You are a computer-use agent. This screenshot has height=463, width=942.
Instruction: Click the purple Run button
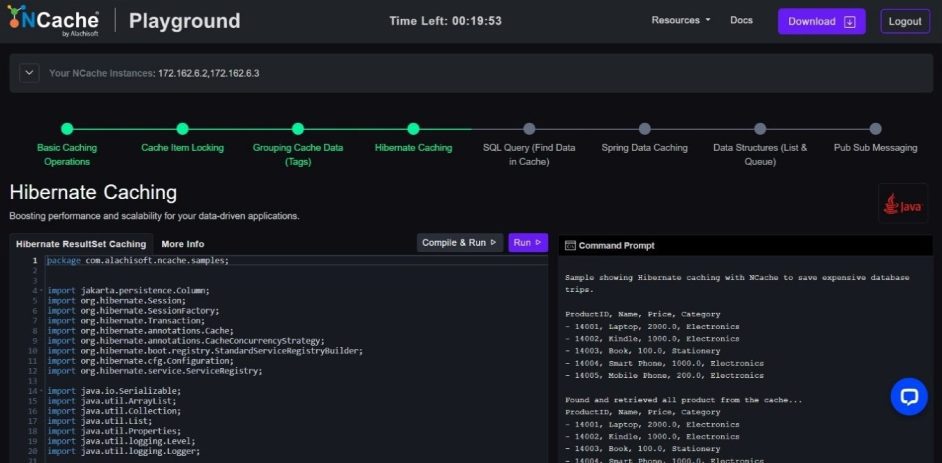[x=527, y=243]
